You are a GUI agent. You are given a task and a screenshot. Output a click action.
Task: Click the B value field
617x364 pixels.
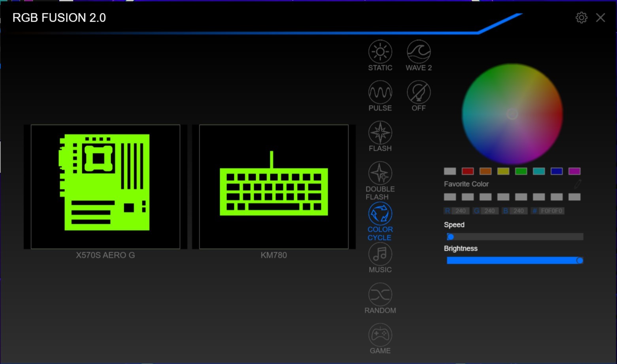point(519,211)
